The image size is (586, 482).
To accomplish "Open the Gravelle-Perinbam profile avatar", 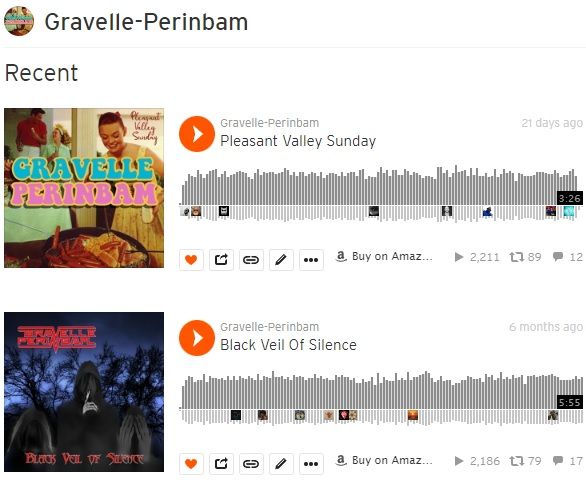I will pos(19,21).
